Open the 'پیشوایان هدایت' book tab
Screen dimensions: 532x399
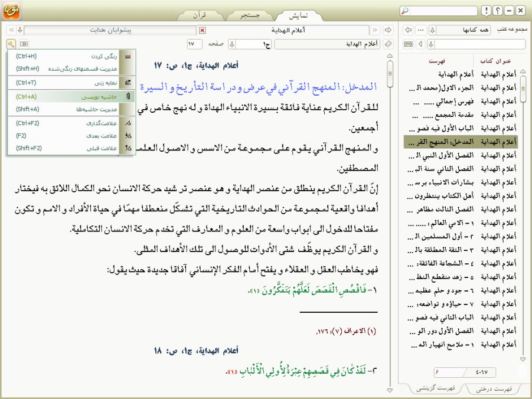click(x=110, y=30)
